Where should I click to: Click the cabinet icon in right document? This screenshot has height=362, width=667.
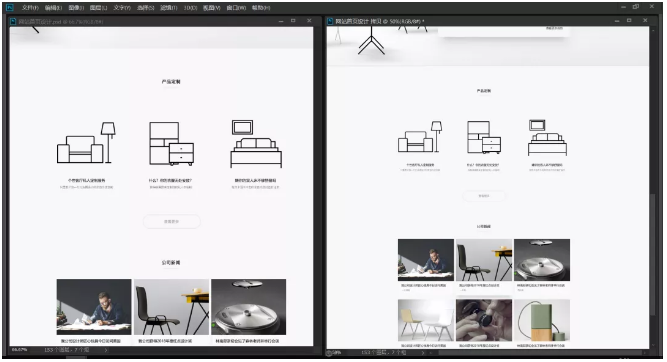(x=484, y=137)
